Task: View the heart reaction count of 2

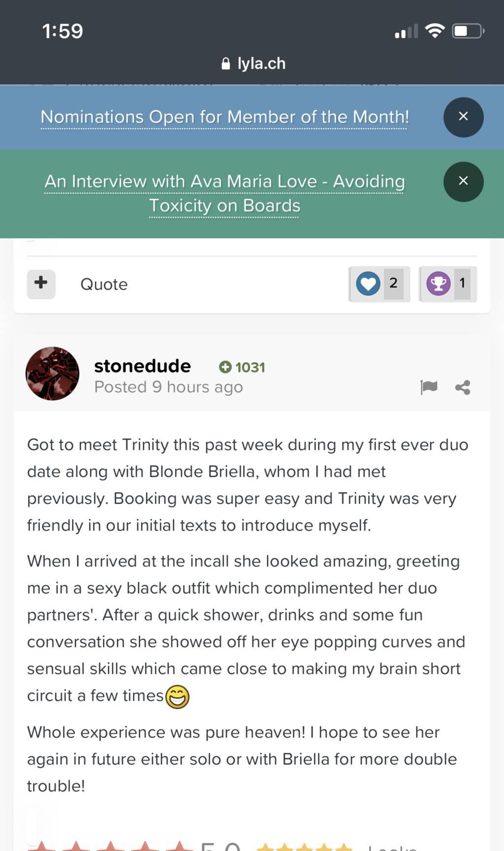Action: [x=393, y=283]
